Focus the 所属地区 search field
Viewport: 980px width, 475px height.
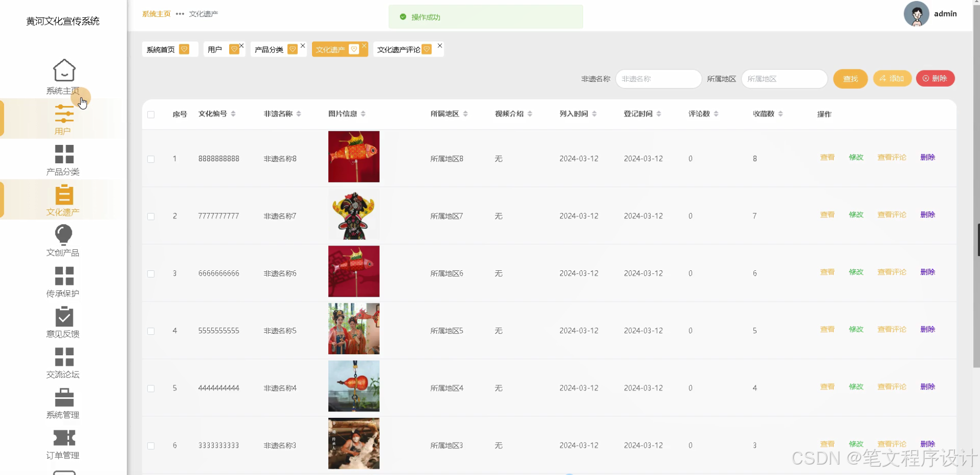click(784, 79)
